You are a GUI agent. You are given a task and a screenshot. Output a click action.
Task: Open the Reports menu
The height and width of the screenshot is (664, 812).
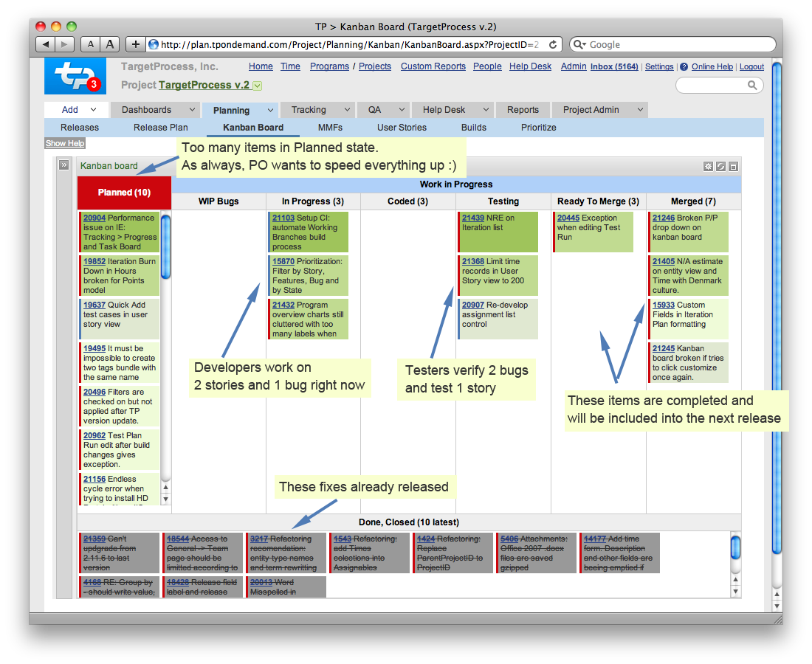[523, 110]
